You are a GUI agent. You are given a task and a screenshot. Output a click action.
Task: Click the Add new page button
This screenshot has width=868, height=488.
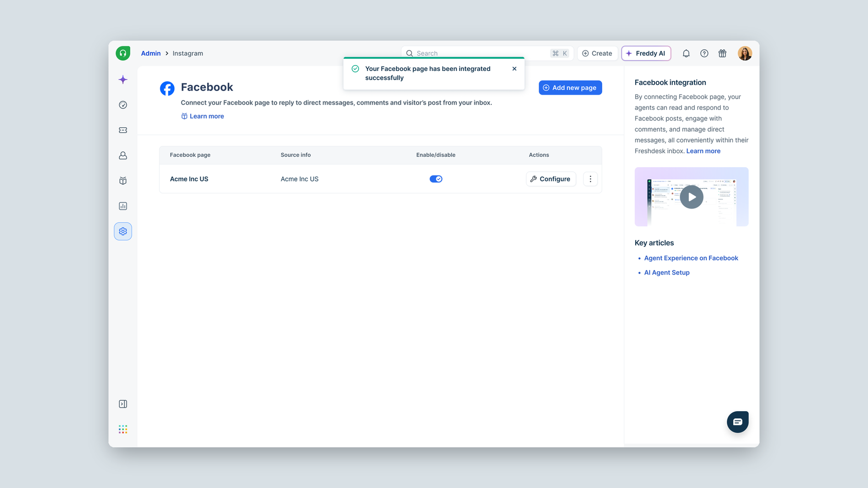point(570,88)
